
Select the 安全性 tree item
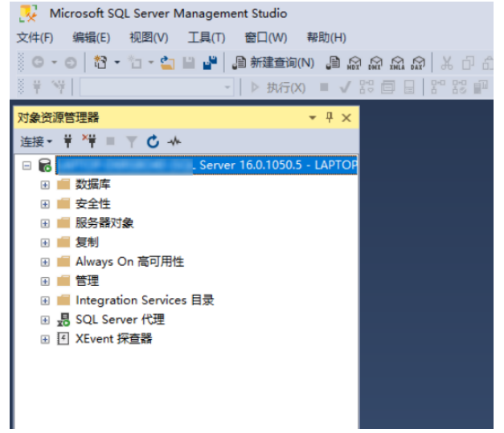[93, 204]
